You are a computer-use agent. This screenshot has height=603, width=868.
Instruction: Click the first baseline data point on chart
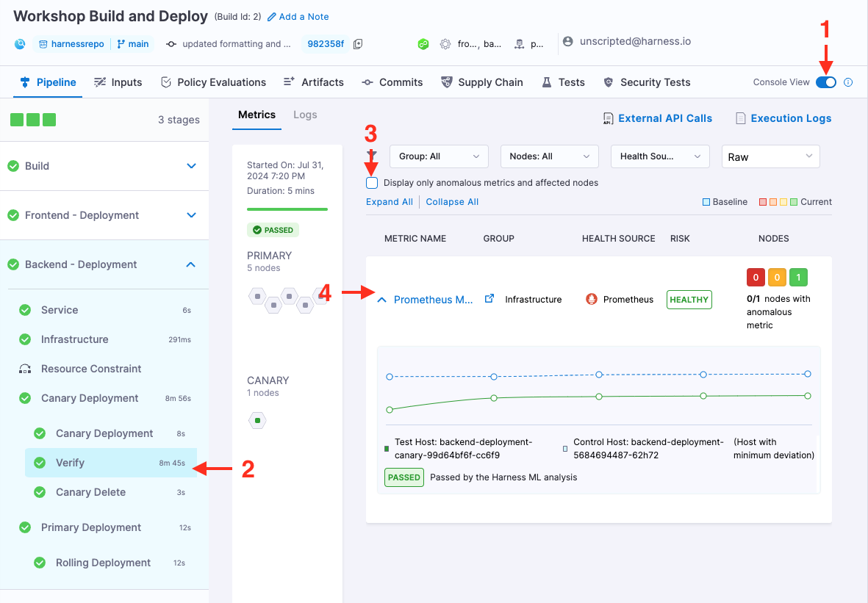[x=390, y=377]
